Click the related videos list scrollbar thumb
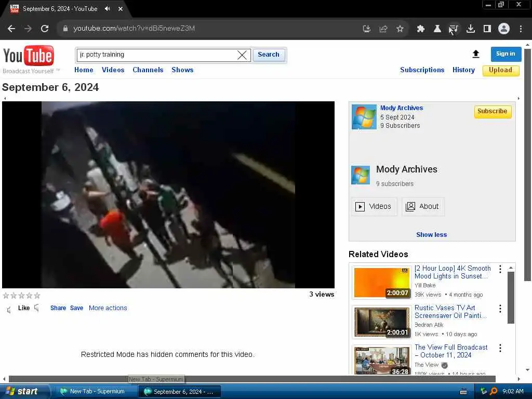Image resolution: width=532 pixels, height=399 pixels. pyautogui.click(x=511, y=298)
